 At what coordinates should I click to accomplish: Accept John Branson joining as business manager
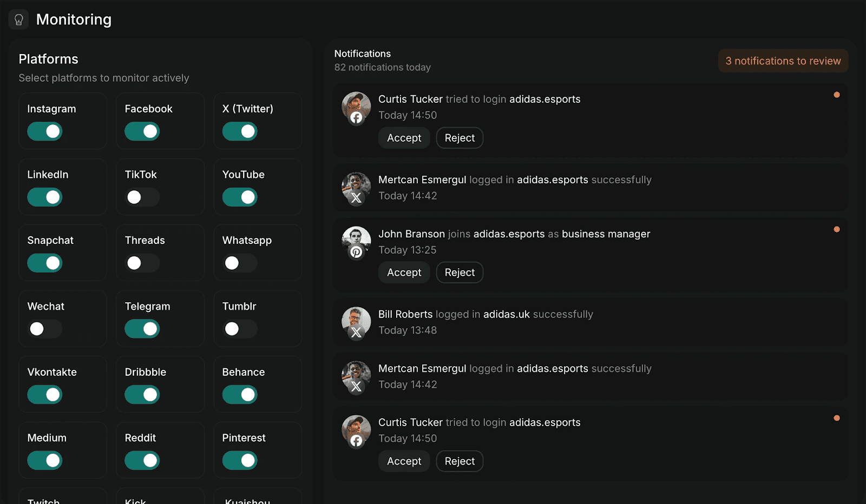click(x=404, y=273)
